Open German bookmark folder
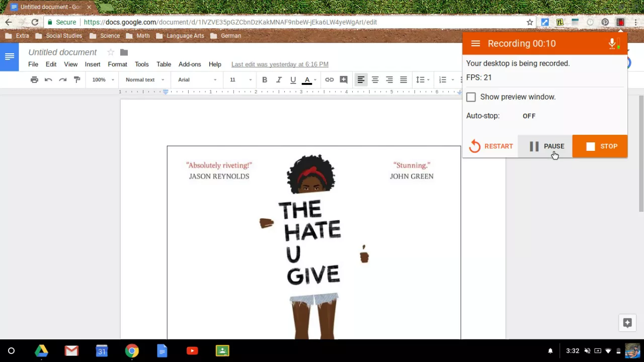This screenshot has width=644, height=362. 226,36
